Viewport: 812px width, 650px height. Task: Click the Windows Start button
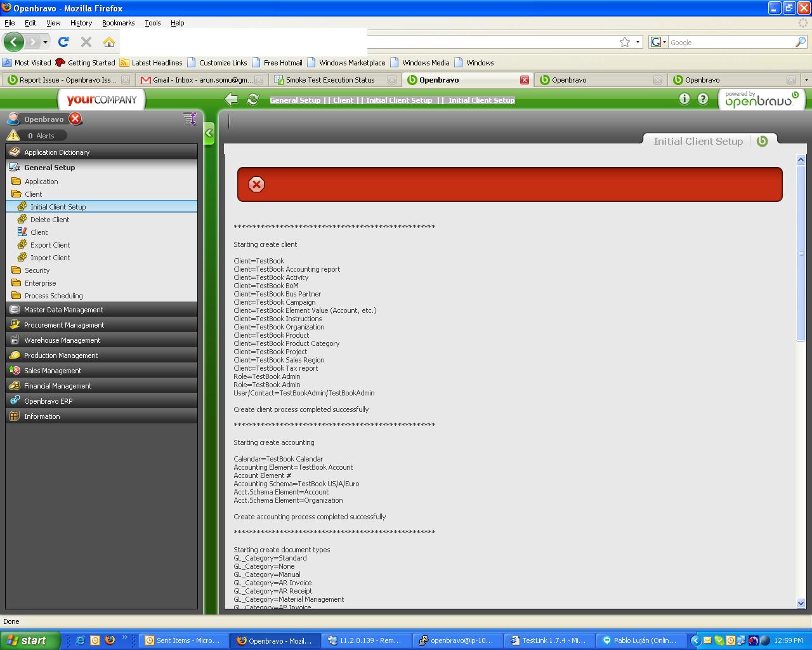coord(30,640)
